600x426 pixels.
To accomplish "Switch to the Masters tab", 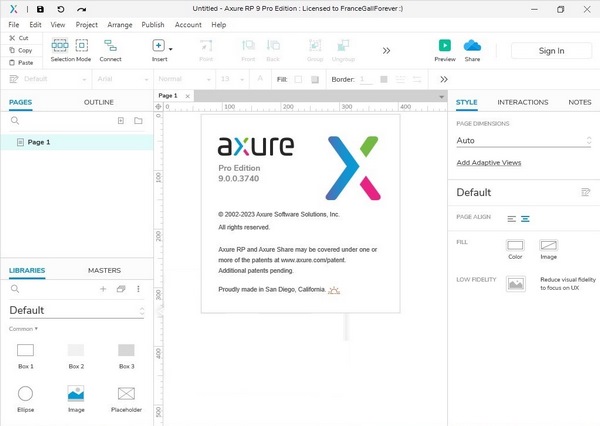I will click(104, 270).
